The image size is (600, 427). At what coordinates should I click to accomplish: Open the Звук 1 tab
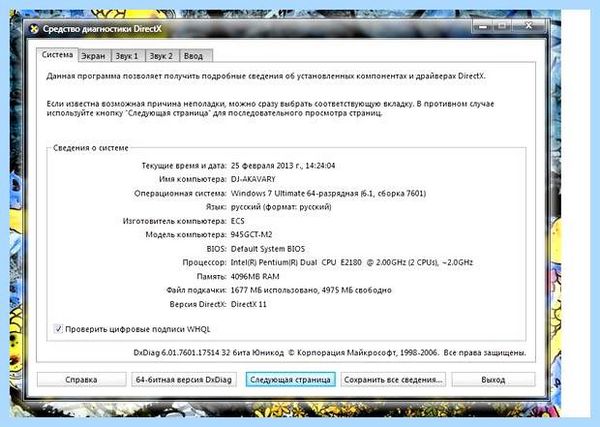coord(127,56)
